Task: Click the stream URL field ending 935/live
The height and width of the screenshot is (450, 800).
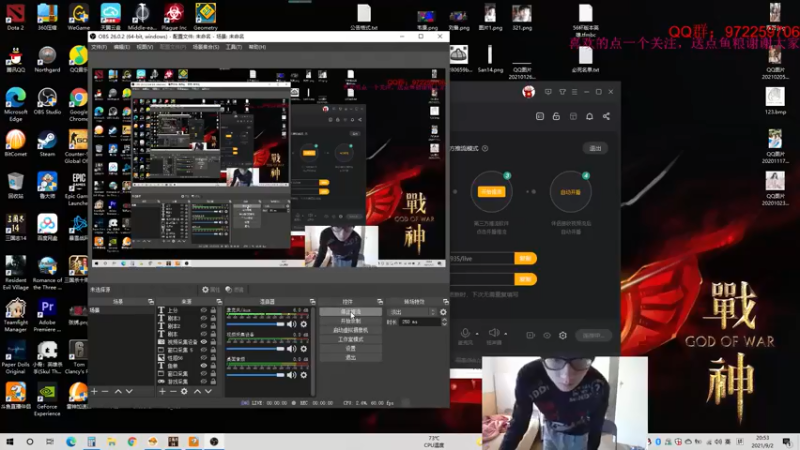Action: [x=482, y=258]
